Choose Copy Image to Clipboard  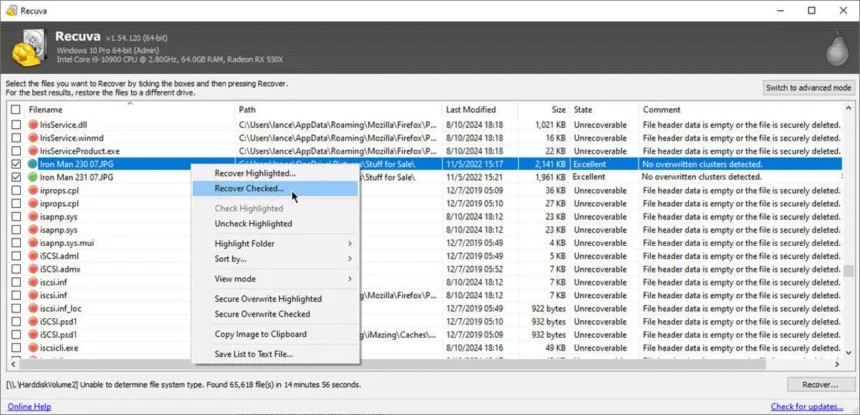275,334
